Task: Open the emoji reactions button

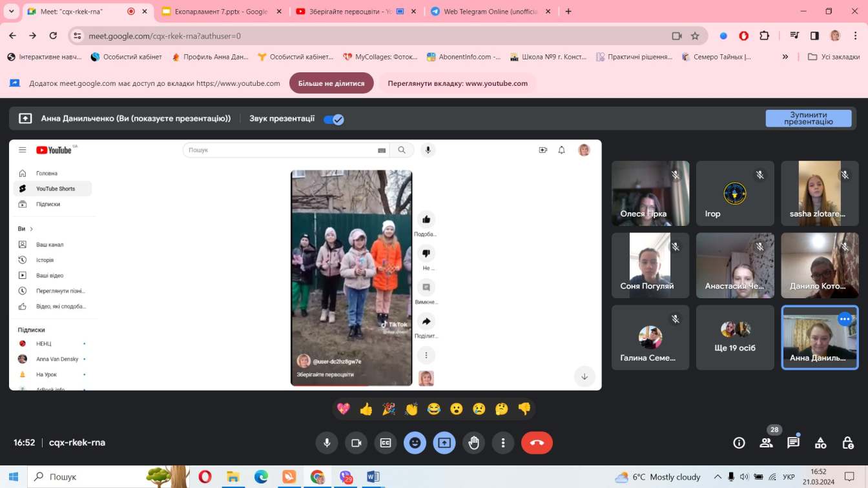Action: pyautogui.click(x=415, y=443)
